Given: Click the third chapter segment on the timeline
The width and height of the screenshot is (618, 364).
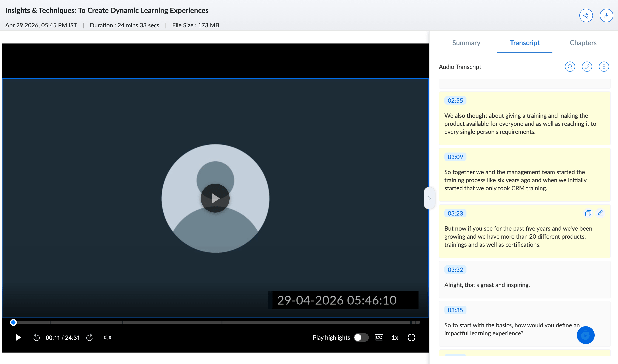Looking at the screenshot, I should point(172,322).
